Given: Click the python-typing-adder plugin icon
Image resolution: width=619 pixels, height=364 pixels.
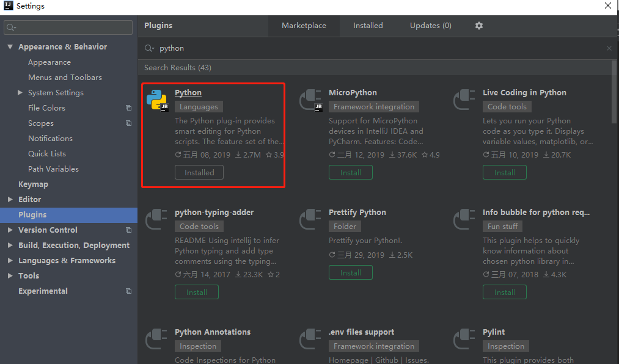Looking at the screenshot, I should [156, 219].
